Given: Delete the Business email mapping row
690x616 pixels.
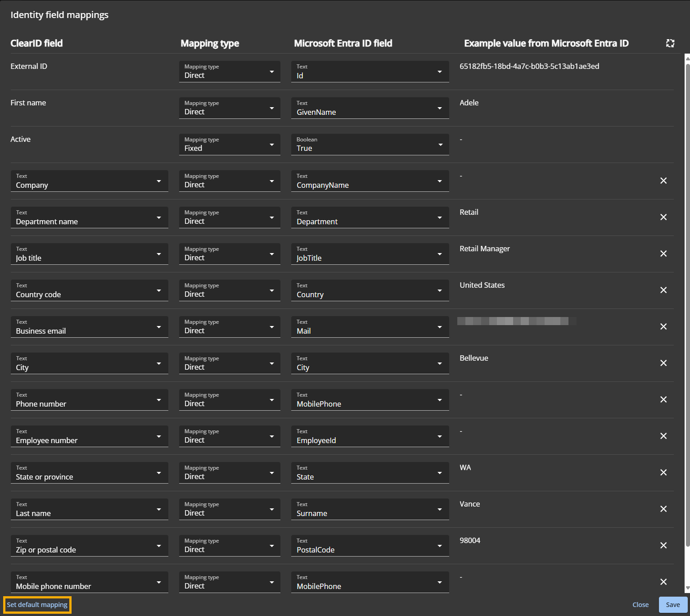Looking at the screenshot, I should tap(663, 326).
